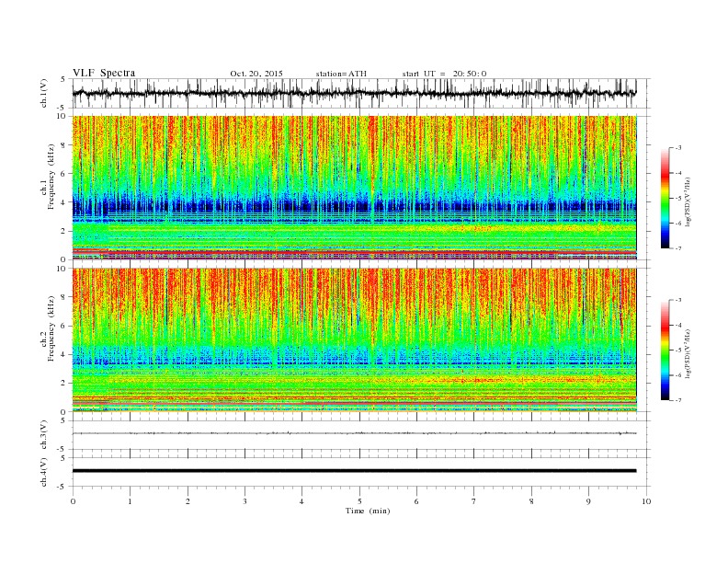Click the ch.1 color scale bar
728x563 pixels.
(665, 198)
